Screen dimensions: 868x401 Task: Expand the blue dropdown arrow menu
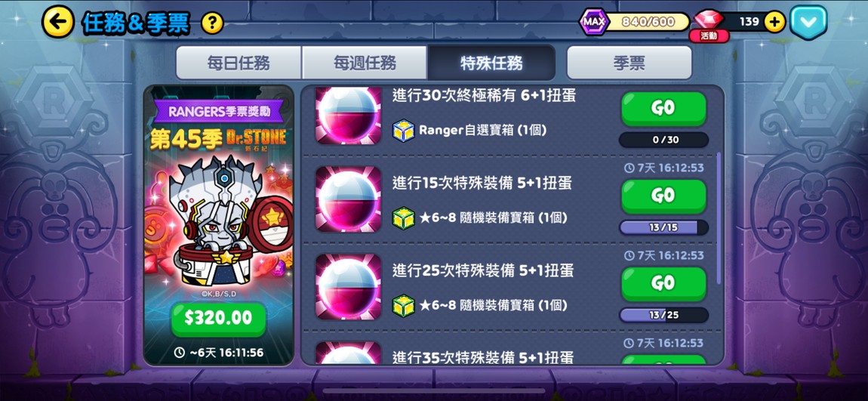(x=808, y=22)
